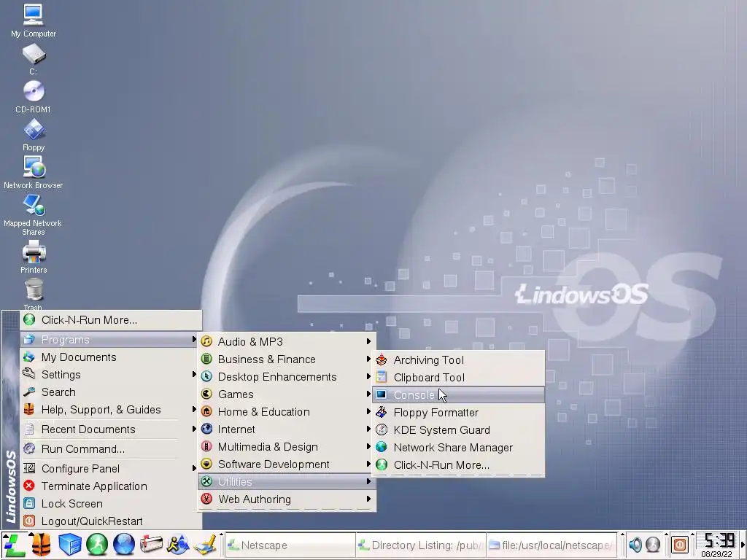Expand Desktop Enhancements submenu
This screenshot has width=747, height=560.
pyautogui.click(x=287, y=377)
